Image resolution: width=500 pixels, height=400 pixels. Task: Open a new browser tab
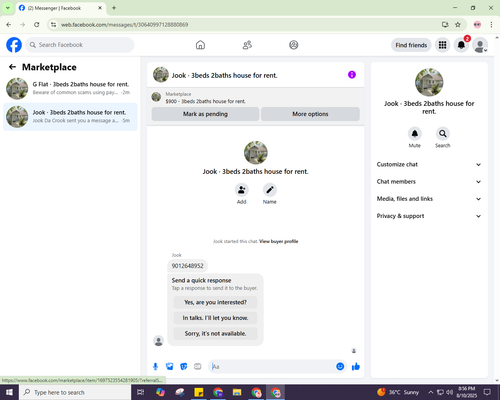tap(114, 8)
